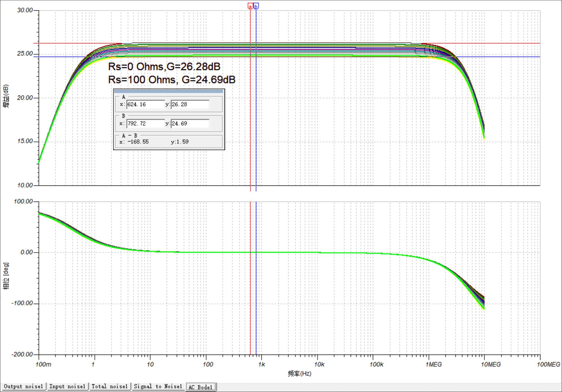Viewport: 562px width, 392px height.
Task: Click the 增益(dB) gain axis label
Action: (x=6, y=96)
